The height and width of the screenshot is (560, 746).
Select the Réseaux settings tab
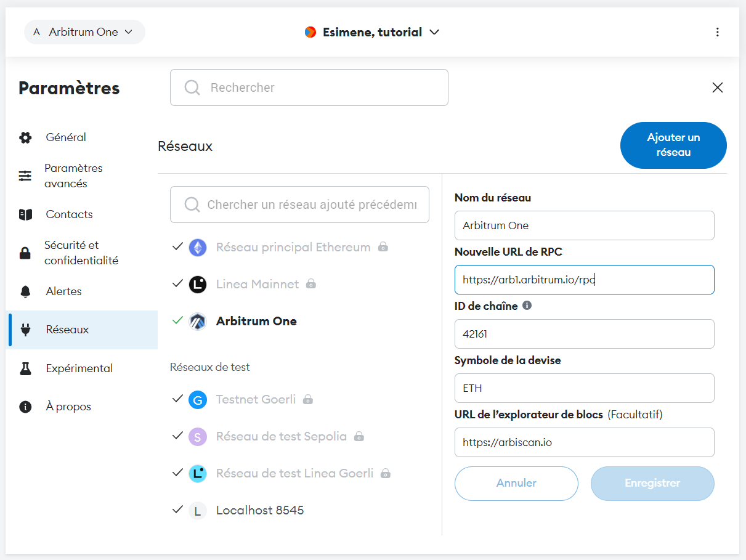(x=81, y=330)
